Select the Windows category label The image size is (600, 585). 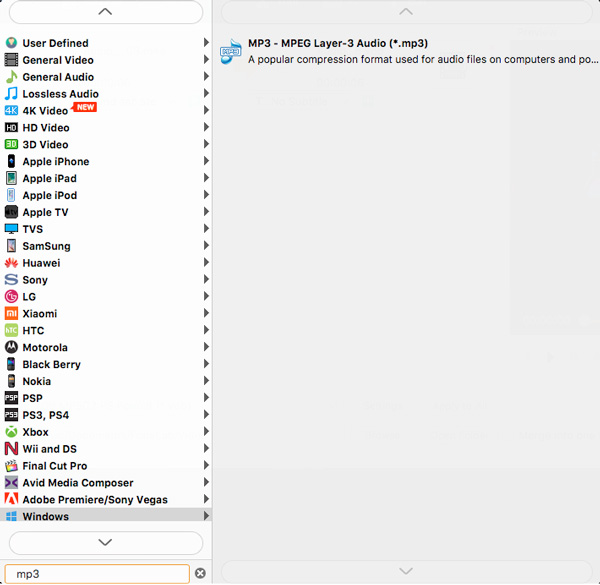click(46, 517)
